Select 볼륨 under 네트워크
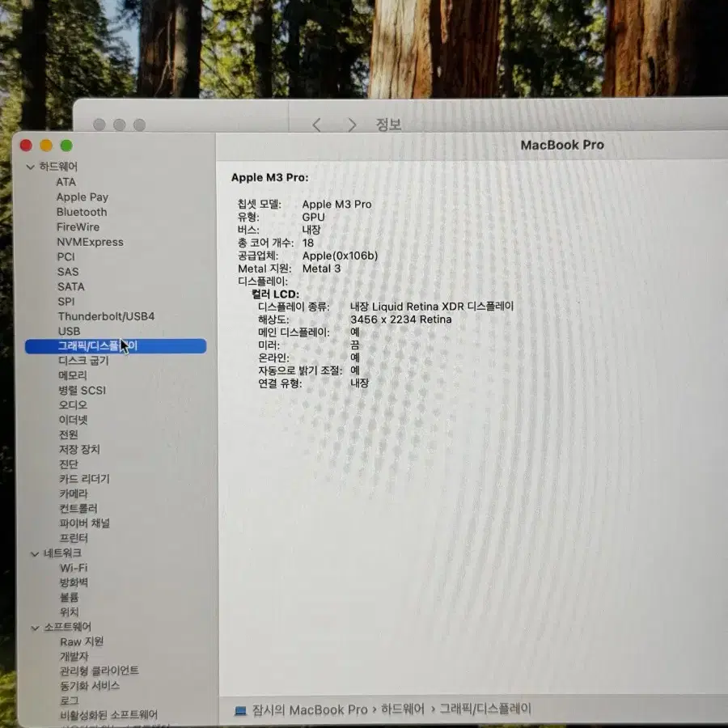The width and height of the screenshot is (728, 728). tap(70, 597)
